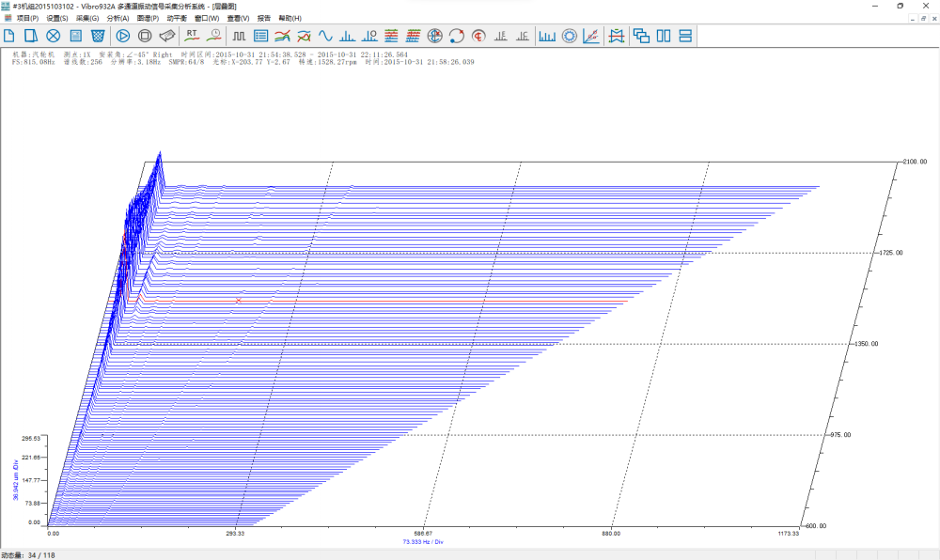Click the Vibro932A app icon in title bar
Viewport: 940px width, 560px height.
[6, 6]
